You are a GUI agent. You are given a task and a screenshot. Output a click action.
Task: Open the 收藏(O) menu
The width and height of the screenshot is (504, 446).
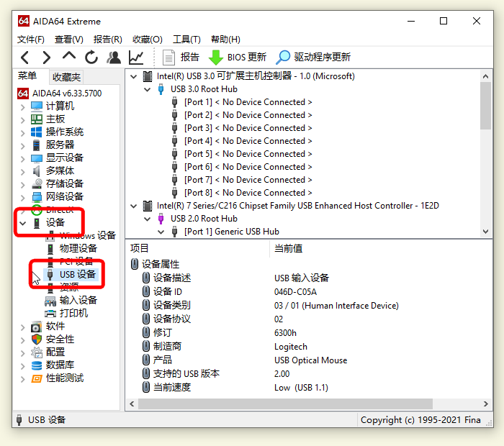point(147,39)
